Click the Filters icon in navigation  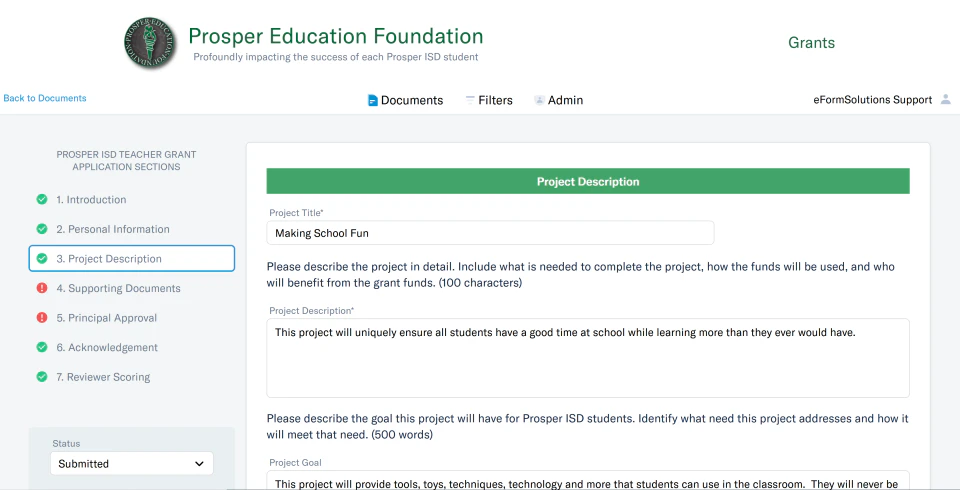pyautogui.click(x=470, y=100)
